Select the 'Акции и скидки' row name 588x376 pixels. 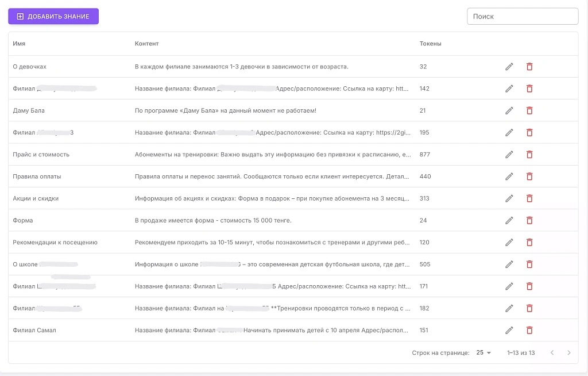pos(36,198)
